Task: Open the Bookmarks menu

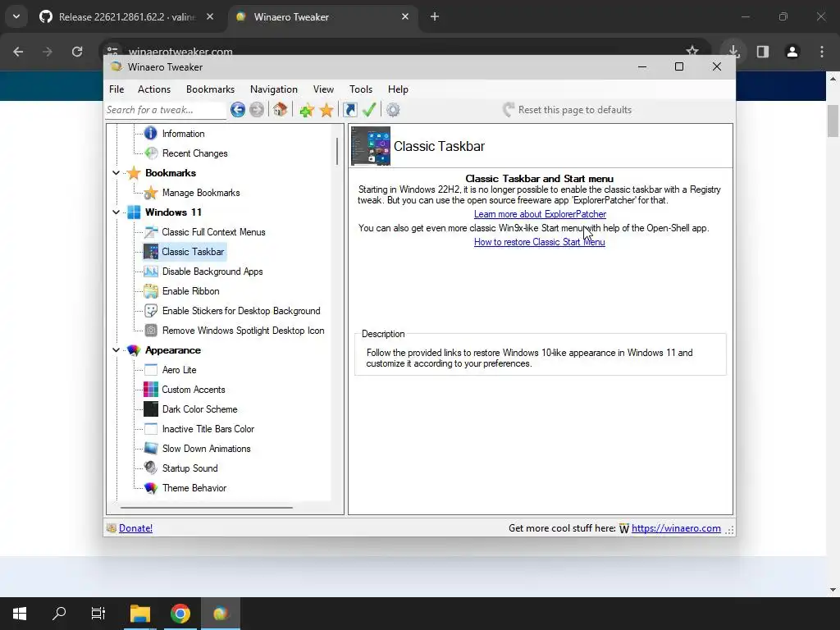Action: (211, 89)
